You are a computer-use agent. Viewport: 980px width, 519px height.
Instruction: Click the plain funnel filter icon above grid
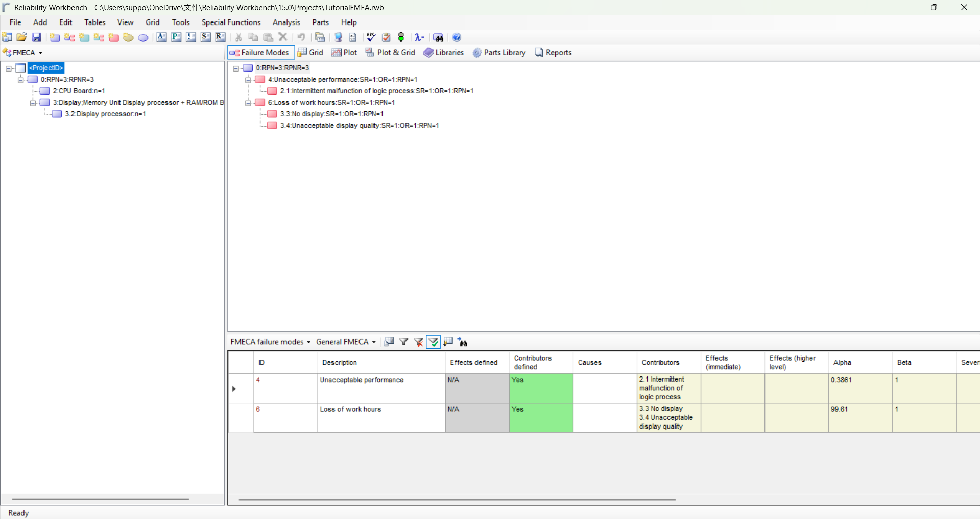pyautogui.click(x=403, y=342)
